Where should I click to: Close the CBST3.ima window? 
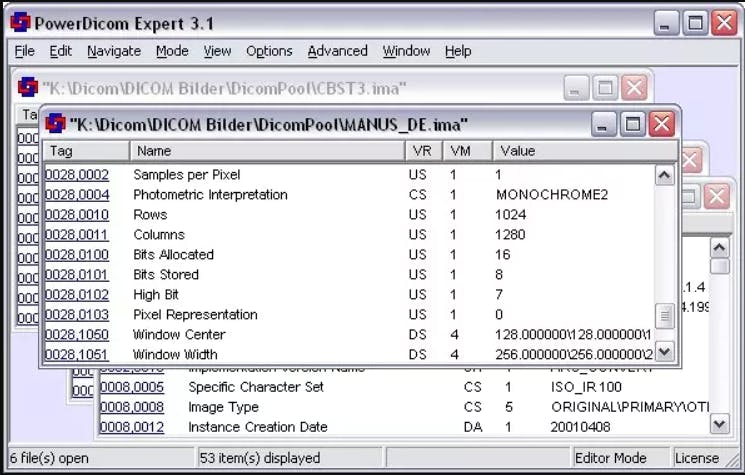point(634,88)
